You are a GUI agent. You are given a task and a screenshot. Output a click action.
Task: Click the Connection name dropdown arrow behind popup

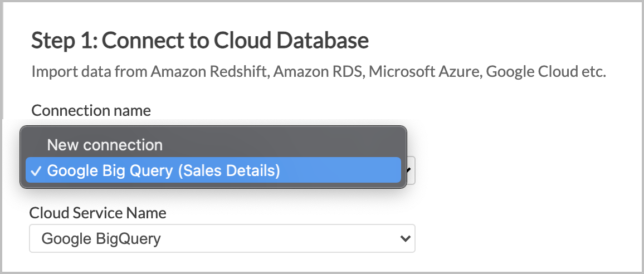click(x=409, y=170)
